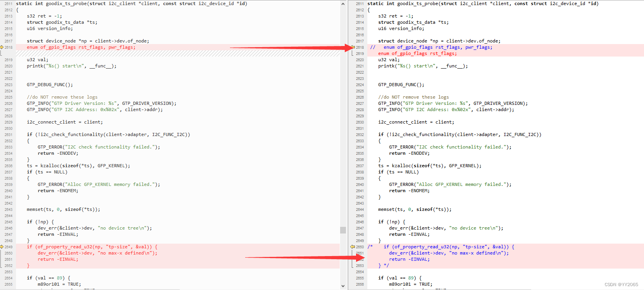Click GTP I2C Address line in right pane
The width and height of the screenshot is (644, 290).
pos(446,110)
